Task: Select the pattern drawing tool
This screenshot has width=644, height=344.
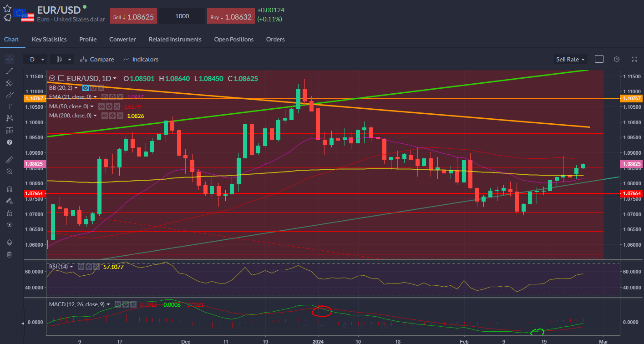Action: [10, 118]
